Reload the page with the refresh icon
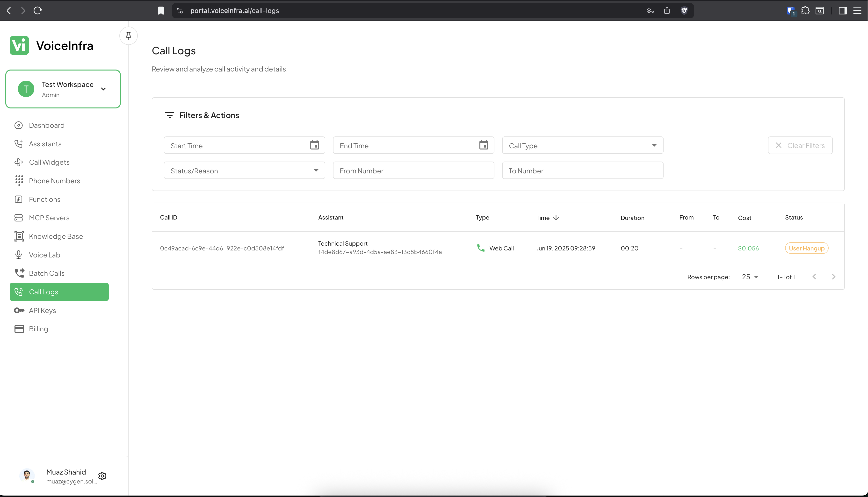 click(37, 11)
